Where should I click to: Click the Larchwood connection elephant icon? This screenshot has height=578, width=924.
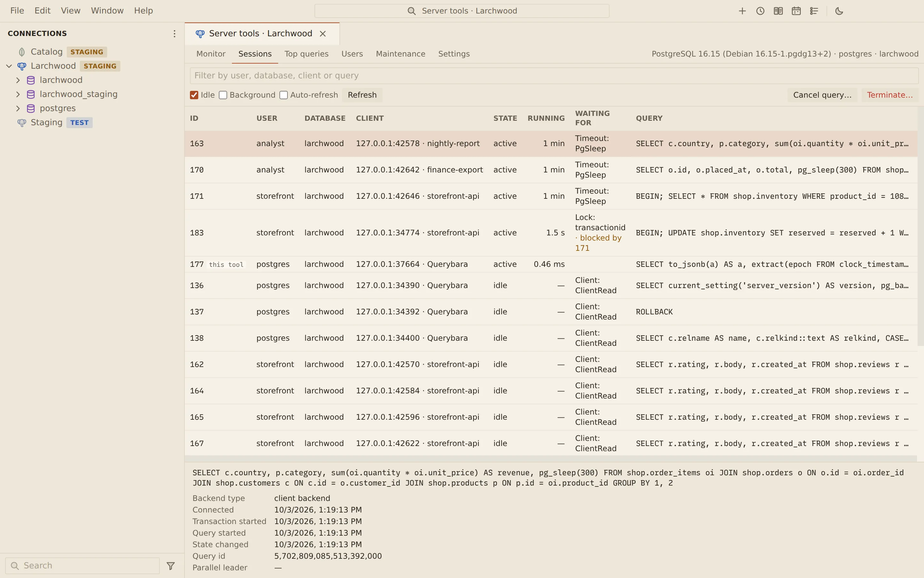(x=22, y=66)
